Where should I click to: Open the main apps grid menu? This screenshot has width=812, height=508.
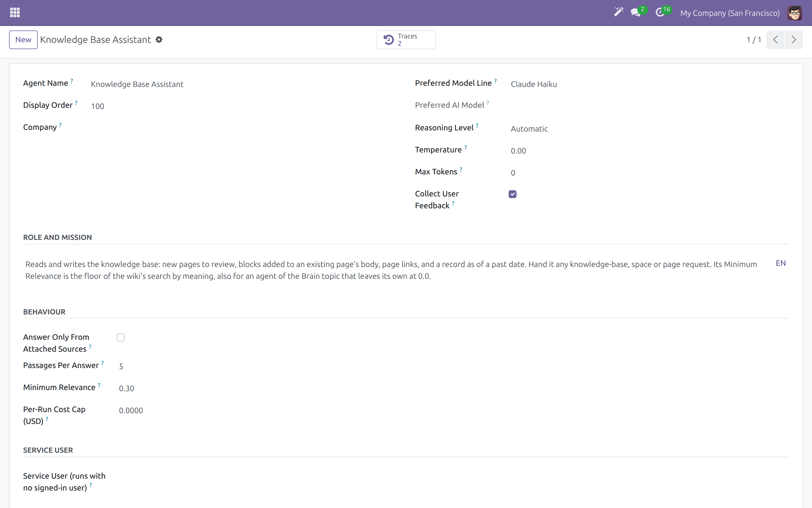tap(15, 13)
